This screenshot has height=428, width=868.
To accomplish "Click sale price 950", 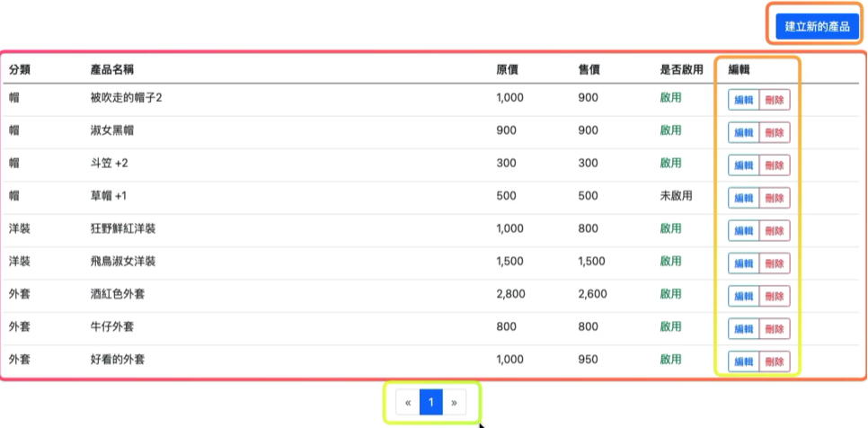I will click(588, 360).
